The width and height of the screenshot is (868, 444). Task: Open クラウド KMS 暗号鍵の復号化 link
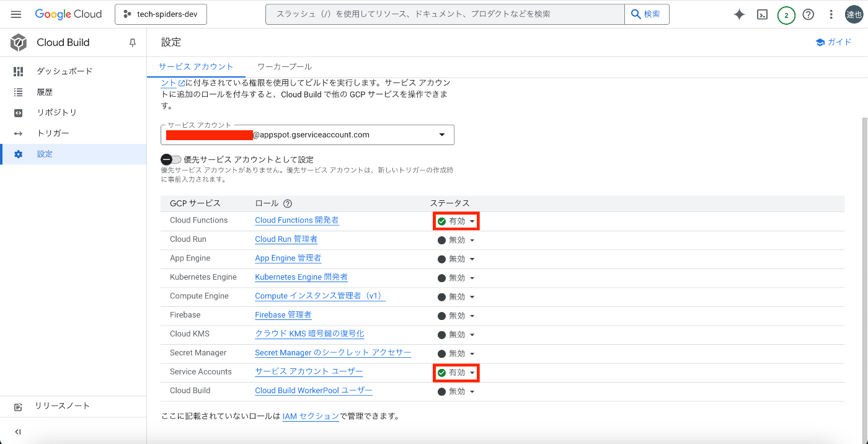click(310, 334)
